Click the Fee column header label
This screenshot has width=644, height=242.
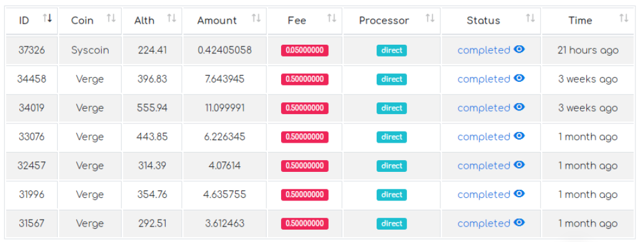pos(297,20)
